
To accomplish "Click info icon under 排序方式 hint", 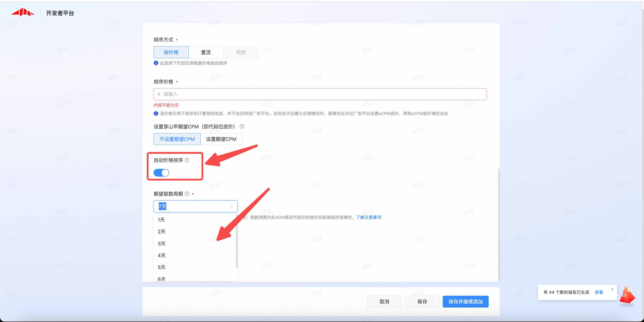I will click(x=156, y=63).
